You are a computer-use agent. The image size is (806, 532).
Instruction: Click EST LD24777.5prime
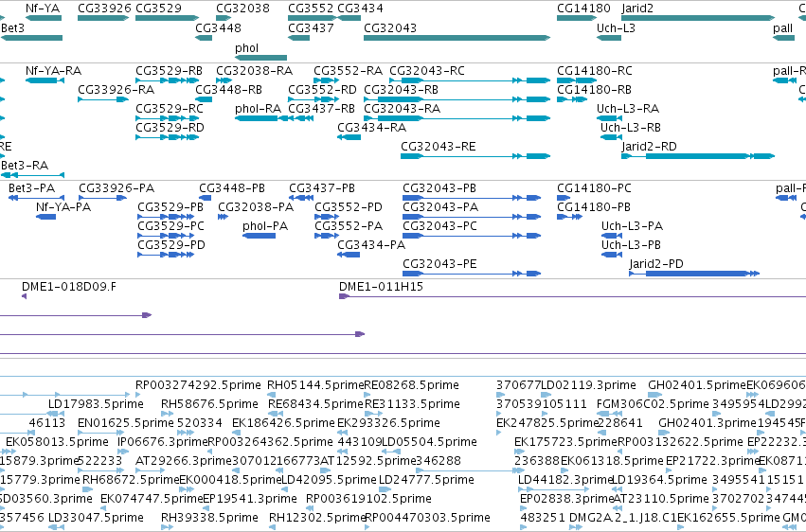[x=426, y=480]
